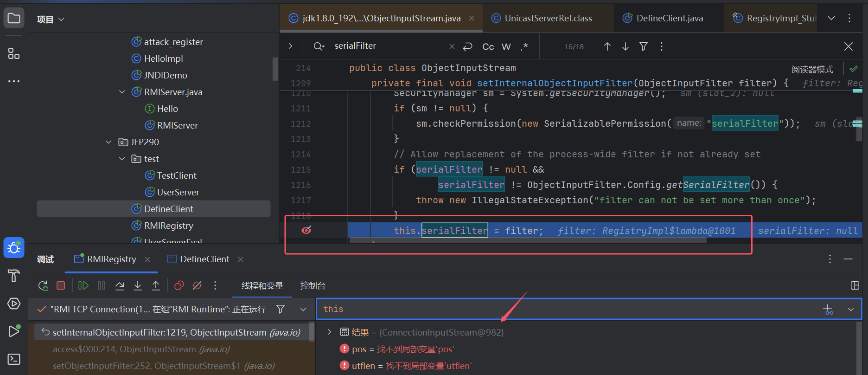Screen dimensions: 868x375
Task: Open the Build hammer tool window
Action: coord(14,276)
